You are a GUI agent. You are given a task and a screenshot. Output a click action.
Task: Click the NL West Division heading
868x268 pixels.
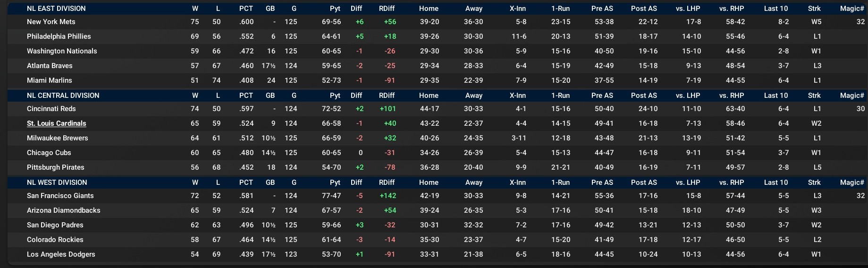pyautogui.click(x=57, y=182)
